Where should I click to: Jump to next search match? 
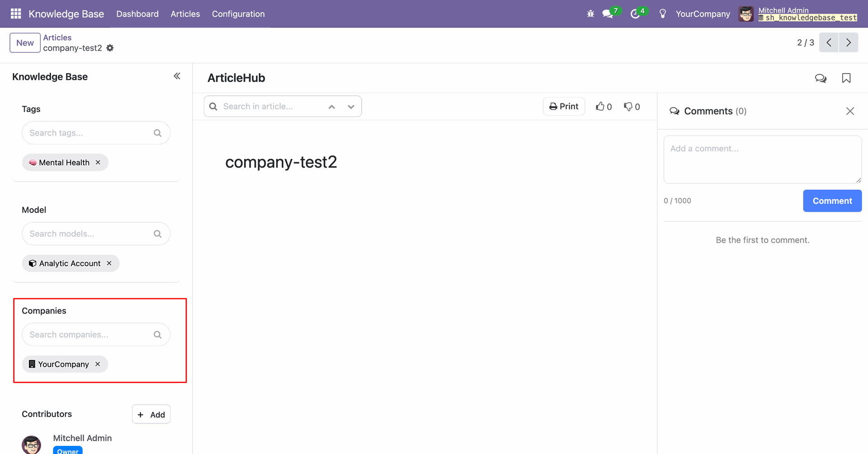point(351,107)
